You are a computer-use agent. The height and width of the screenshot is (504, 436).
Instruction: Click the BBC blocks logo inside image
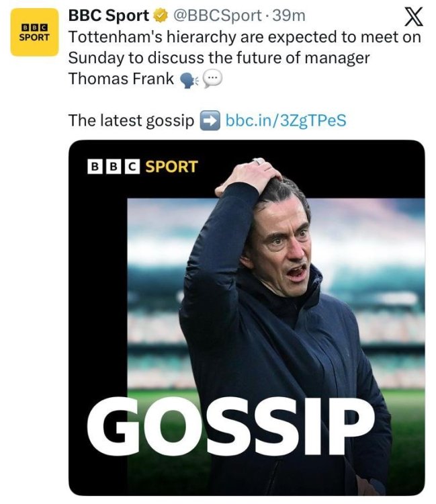click(114, 165)
